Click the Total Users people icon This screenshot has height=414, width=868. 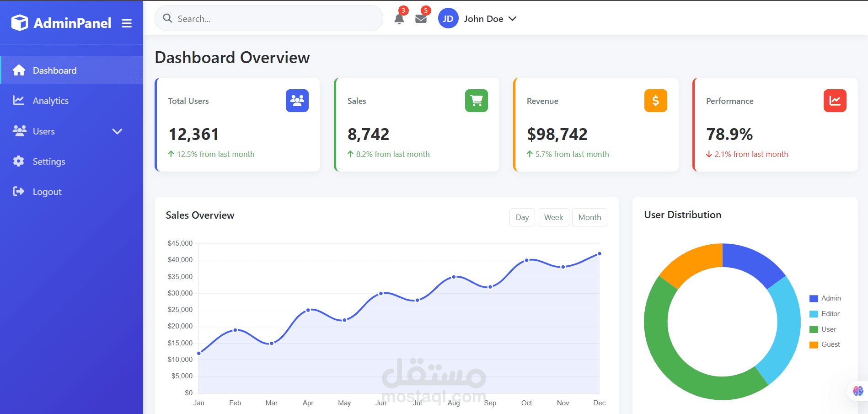tap(297, 101)
